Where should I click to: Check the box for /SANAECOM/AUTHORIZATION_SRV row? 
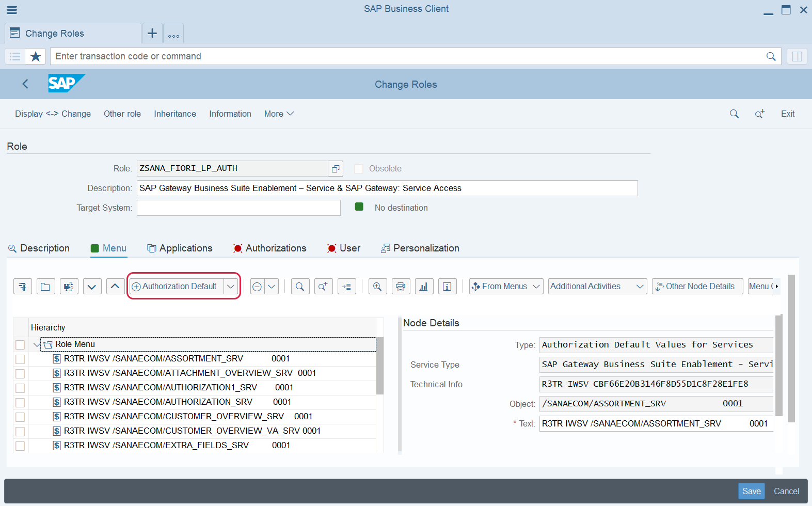20,403
